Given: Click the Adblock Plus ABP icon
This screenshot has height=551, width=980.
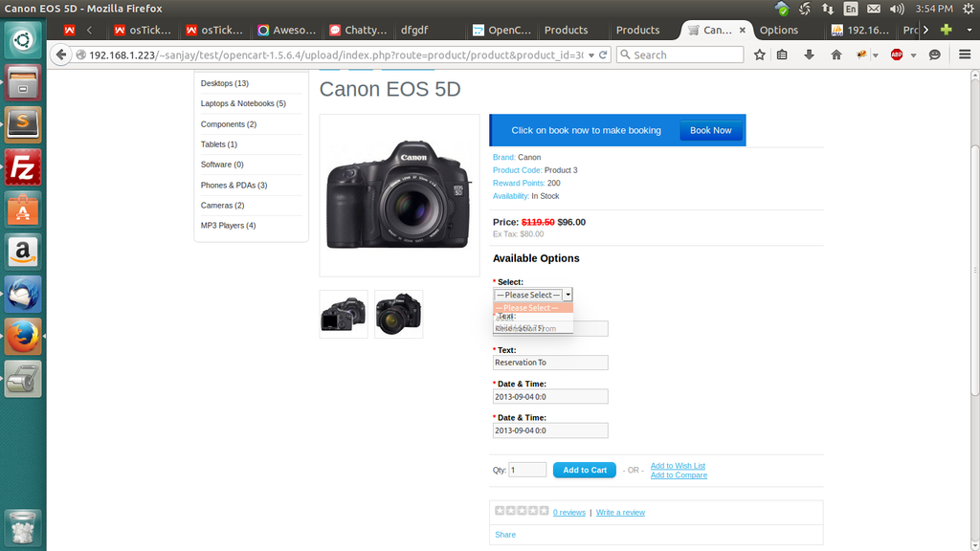Looking at the screenshot, I should pos(897,55).
